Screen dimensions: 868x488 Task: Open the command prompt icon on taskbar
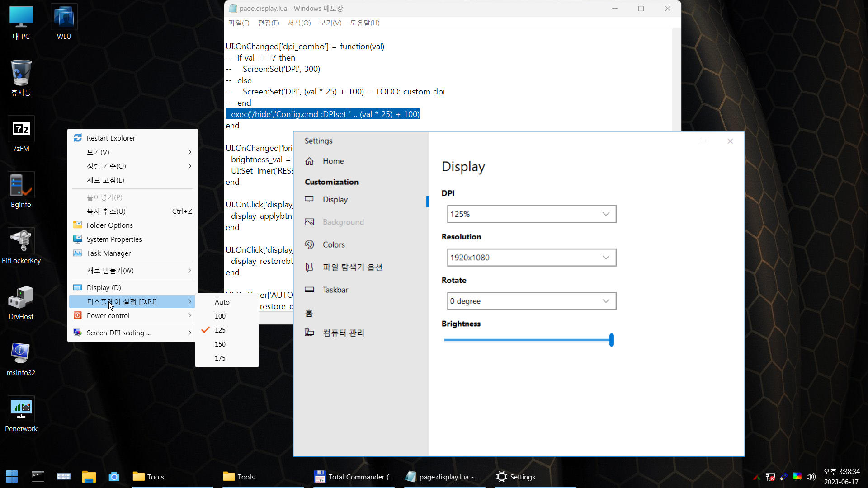tap(38, 477)
